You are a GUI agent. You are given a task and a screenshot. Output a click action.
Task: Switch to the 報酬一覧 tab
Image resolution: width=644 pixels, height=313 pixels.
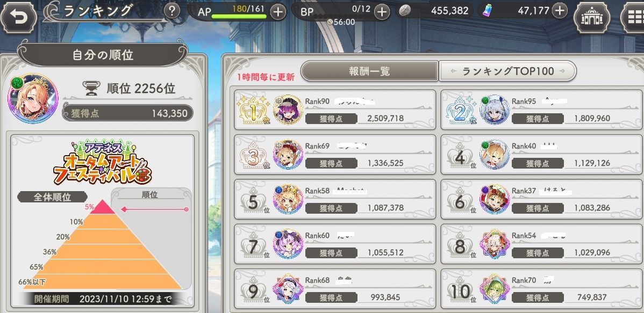(370, 71)
